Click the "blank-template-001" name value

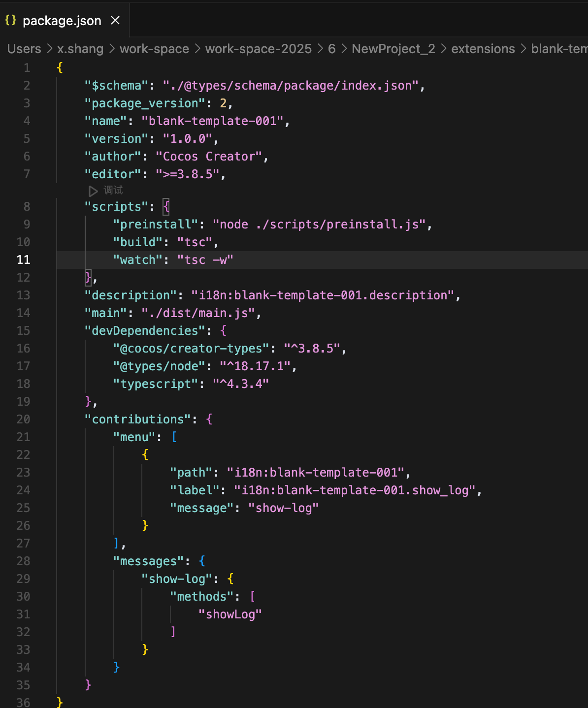[x=213, y=121]
